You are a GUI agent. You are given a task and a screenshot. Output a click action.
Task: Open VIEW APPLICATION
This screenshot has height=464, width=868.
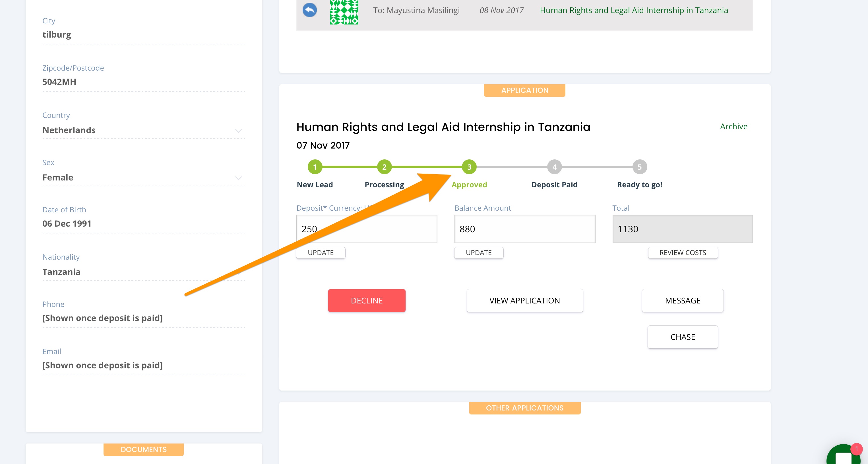tap(524, 300)
